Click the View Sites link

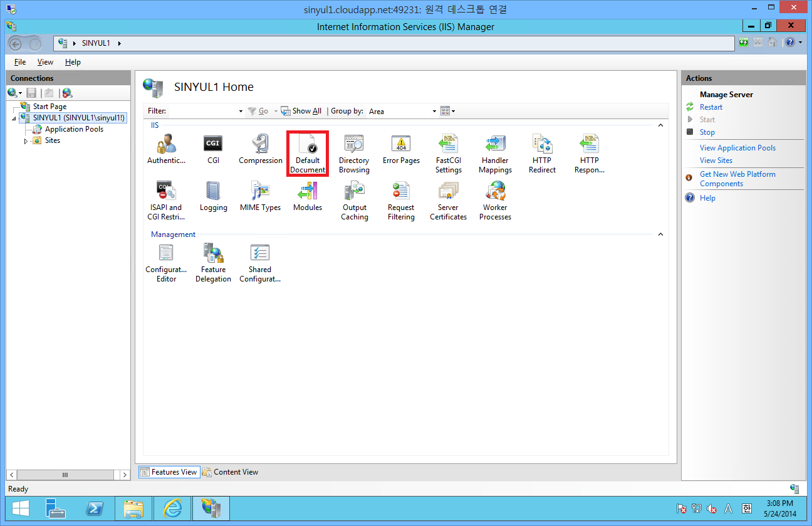716,160
